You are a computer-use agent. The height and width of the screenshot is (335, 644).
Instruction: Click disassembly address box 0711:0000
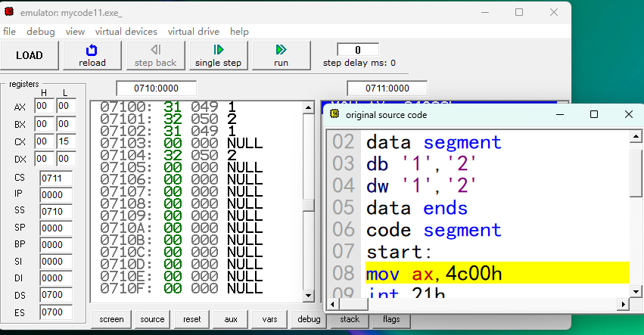387,88
